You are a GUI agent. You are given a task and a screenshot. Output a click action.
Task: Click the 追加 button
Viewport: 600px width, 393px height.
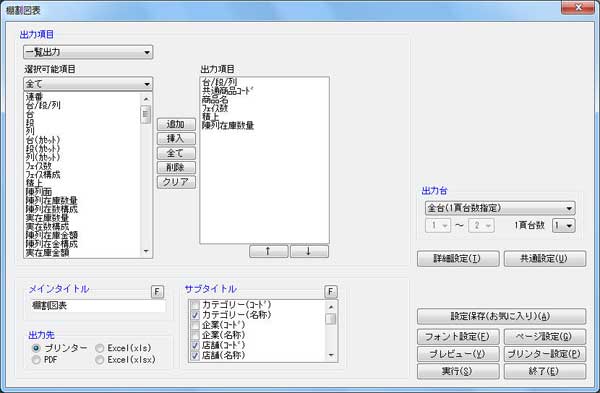click(x=176, y=124)
